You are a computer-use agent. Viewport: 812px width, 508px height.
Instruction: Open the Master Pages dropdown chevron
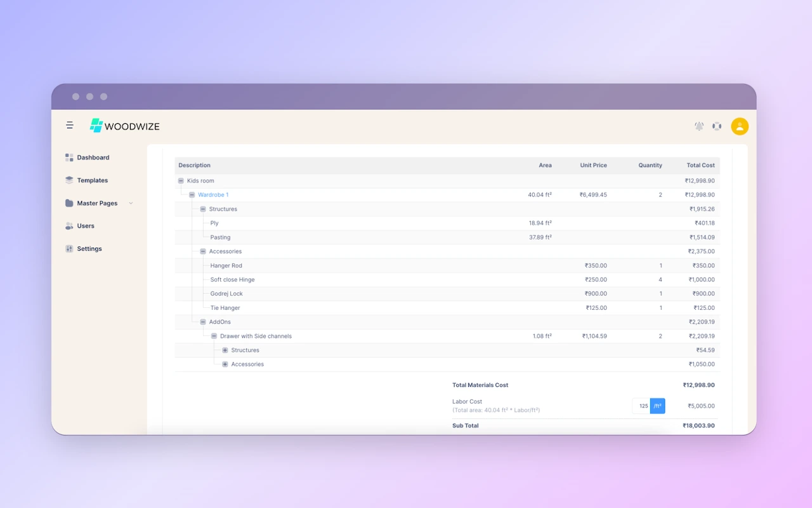tap(131, 203)
